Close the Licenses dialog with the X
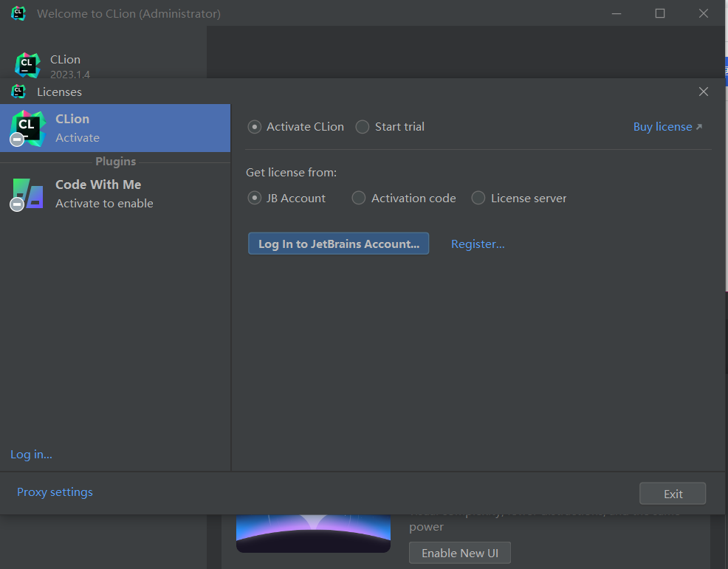This screenshot has width=728, height=569. click(x=703, y=92)
